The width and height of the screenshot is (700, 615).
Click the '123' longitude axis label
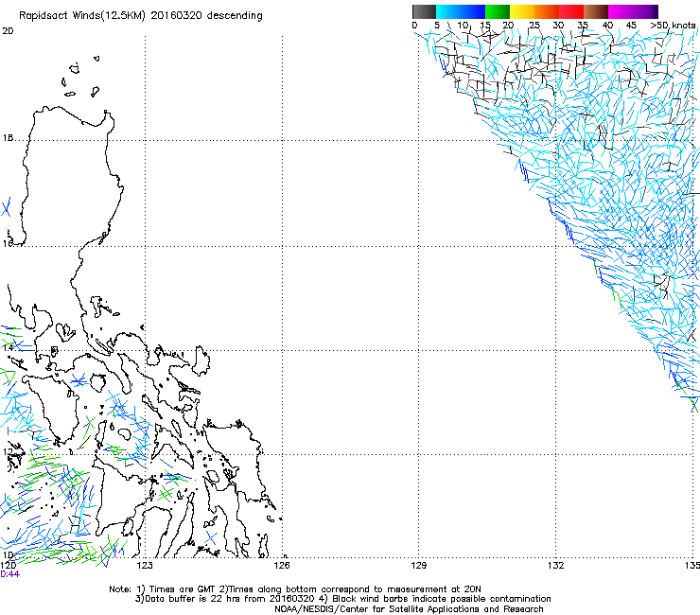[145, 566]
